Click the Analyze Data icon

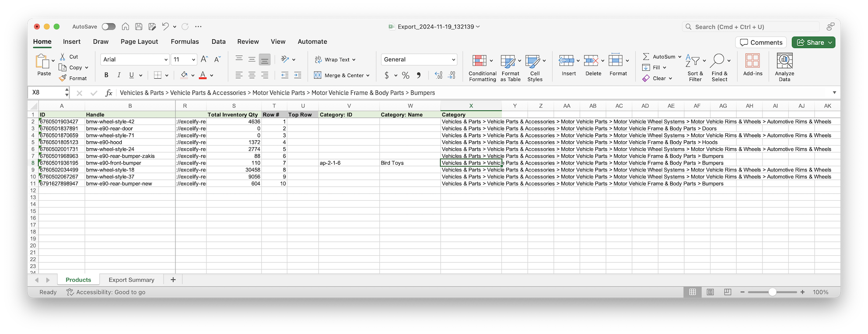click(x=784, y=68)
